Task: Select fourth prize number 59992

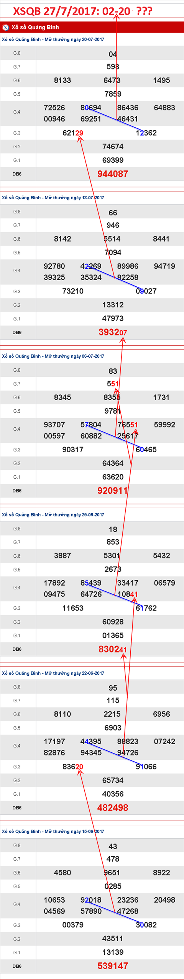Action: 164,425
